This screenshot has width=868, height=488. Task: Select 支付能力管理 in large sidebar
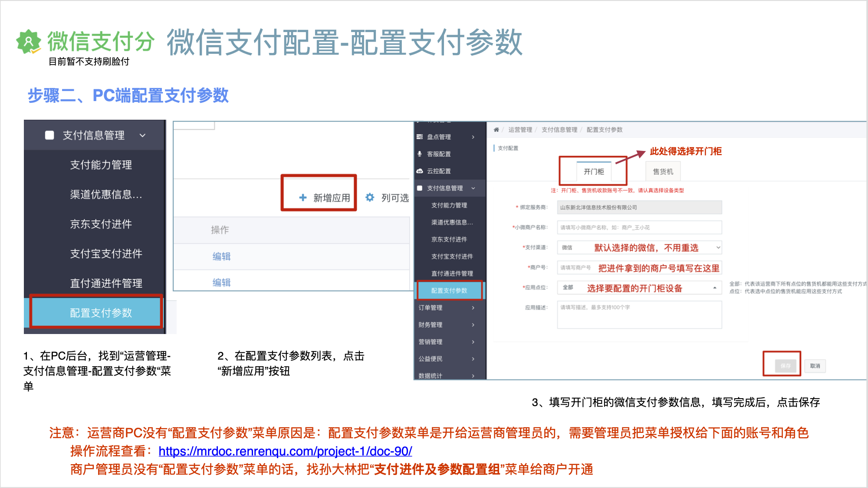point(101,165)
